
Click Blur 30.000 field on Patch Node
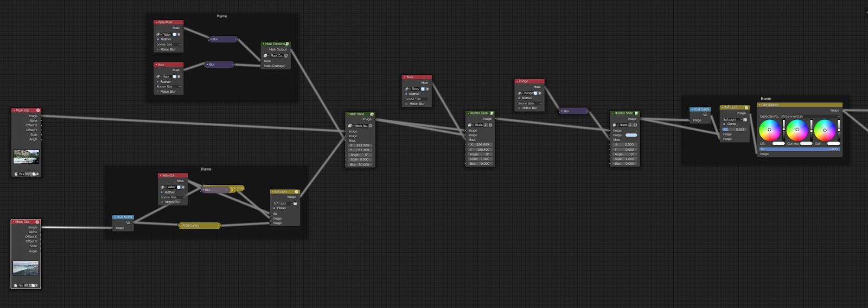(x=360, y=164)
